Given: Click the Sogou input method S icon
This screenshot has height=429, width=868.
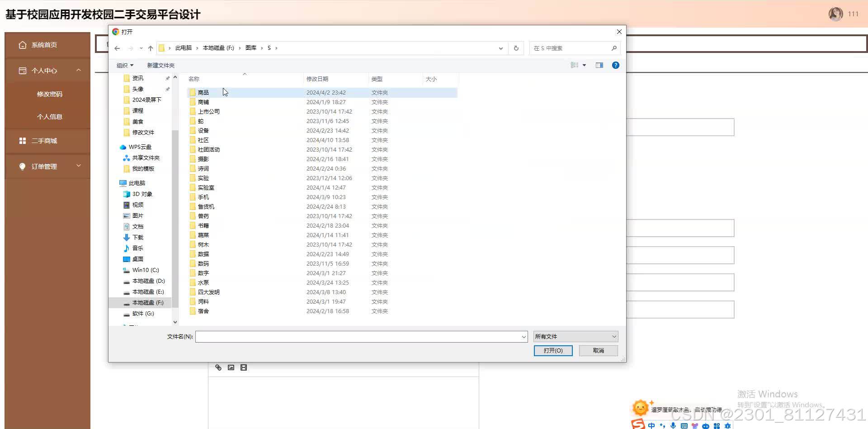Looking at the screenshot, I should [x=638, y=424].
